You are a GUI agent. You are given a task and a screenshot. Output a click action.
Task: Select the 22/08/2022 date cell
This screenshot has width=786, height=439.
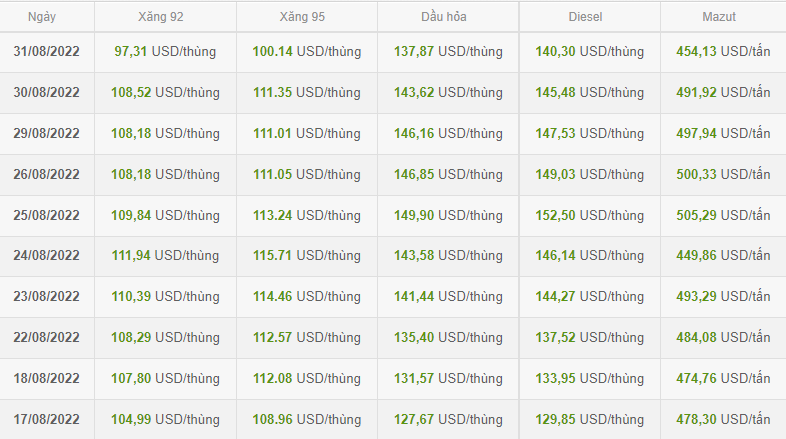48,337
